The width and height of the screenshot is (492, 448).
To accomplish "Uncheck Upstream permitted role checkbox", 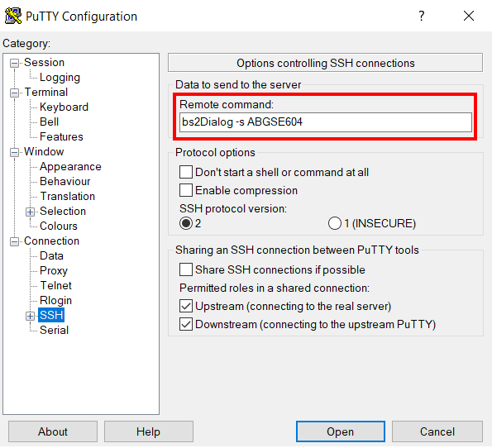I will click(186, 306).
